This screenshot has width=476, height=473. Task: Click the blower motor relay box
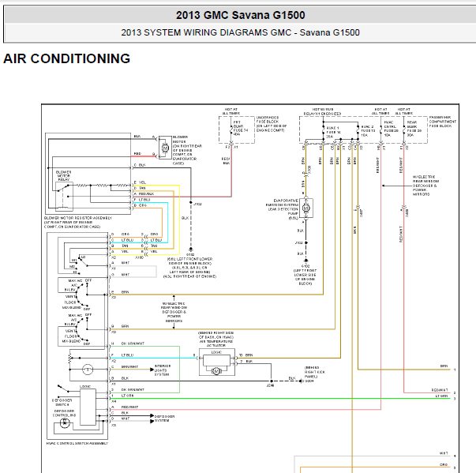[x=64, y=197]
